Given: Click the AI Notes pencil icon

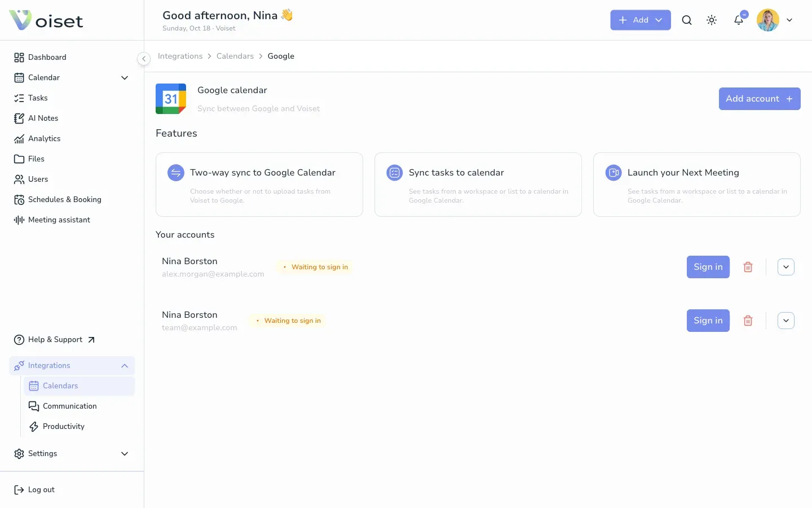Looking at the screenshot, I should pos(19,118).
